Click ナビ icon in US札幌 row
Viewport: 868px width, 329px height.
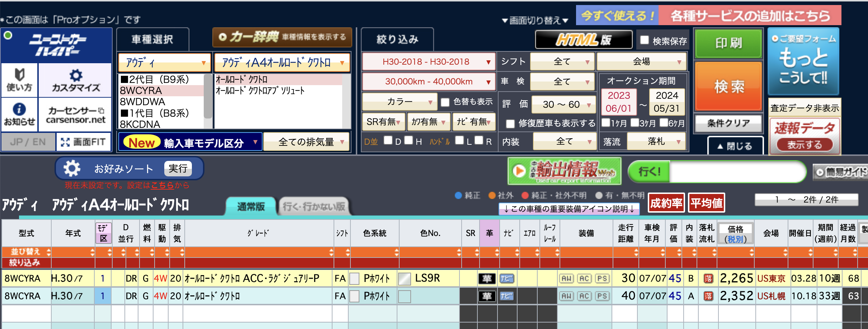coord(507,296)
